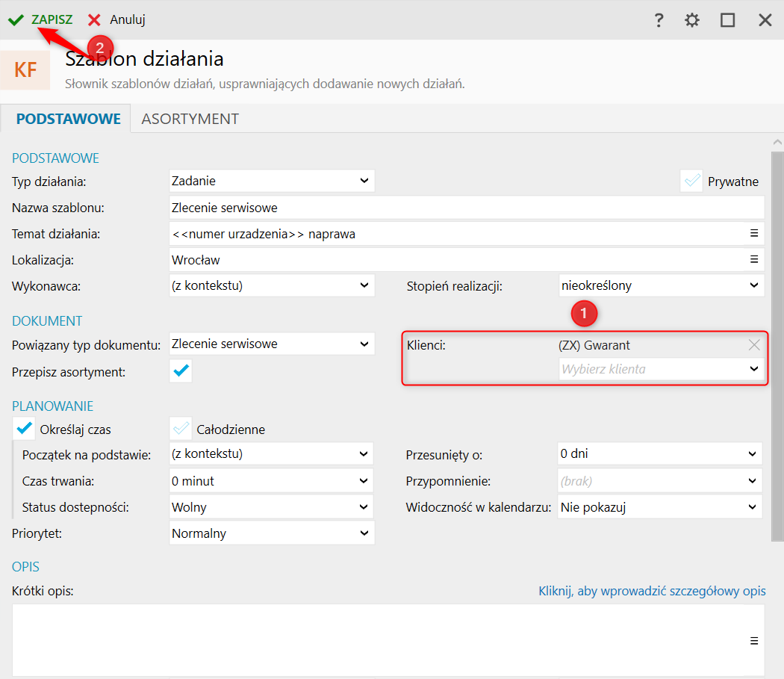Switch to the ASORTYMENT tab
Image resolution: width=784 pixels, height=679 pixels.
click(190, 119)
